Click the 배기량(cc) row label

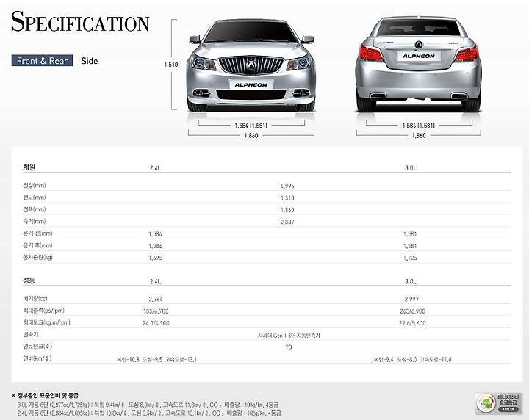pyautogui.click(x=35, y=299)
